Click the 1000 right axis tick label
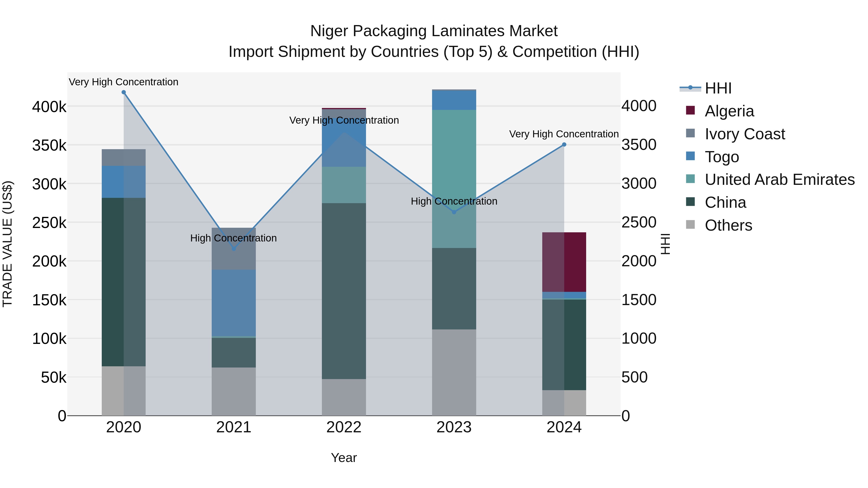This screenshot has width=868, height=488. point(639,339)
